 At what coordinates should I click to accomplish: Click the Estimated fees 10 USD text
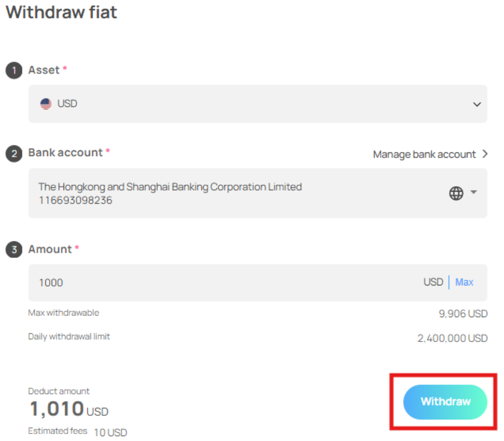click(x=78, y=432)
